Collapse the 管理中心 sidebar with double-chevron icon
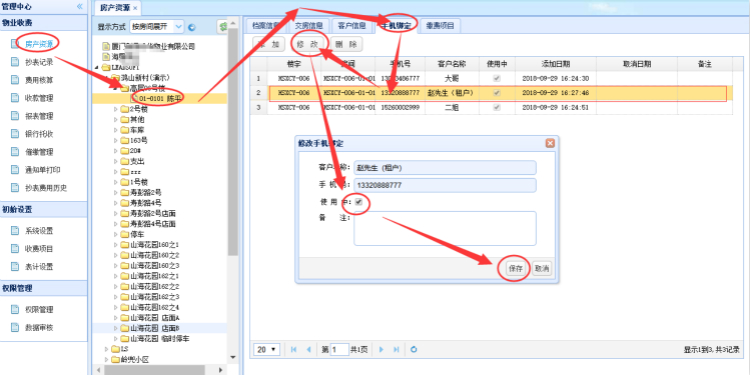Screen dimensions: 750x375 [79, 7]
